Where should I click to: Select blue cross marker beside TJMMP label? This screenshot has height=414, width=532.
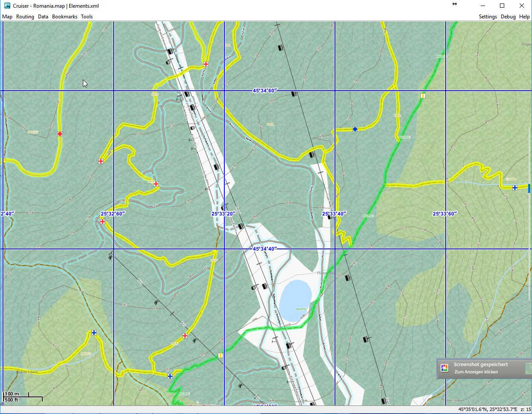click(515, 187)
